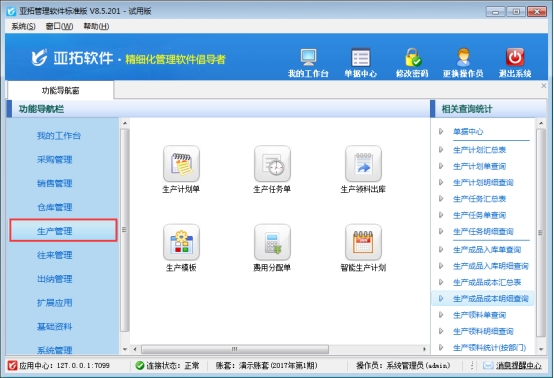Select 采购管理 in the navigation sidebar
The height and width of the screenshot is (378, 554).
tap(55, 160)
